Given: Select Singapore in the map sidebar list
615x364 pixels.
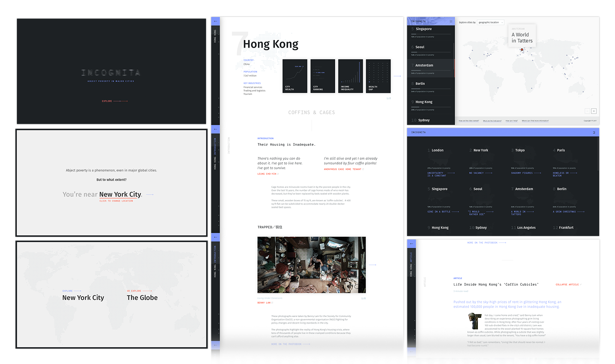Looking at the screenshot, I should (x=430, y=32).
